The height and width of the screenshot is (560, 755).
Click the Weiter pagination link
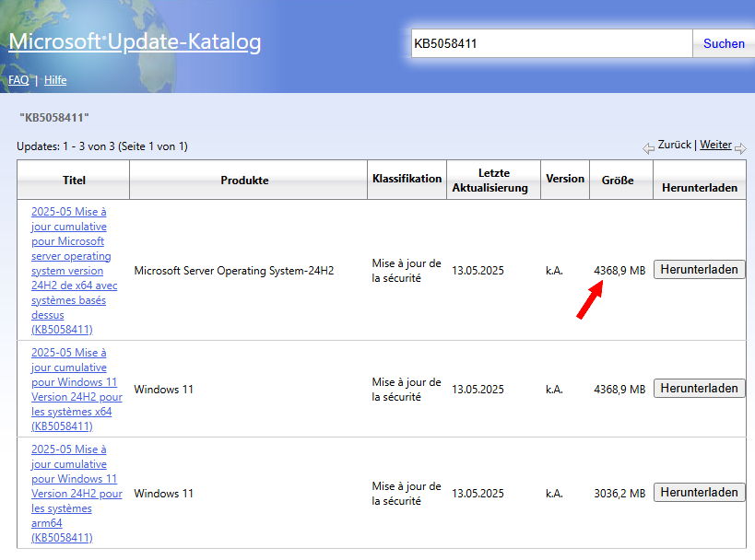(715, 145)
